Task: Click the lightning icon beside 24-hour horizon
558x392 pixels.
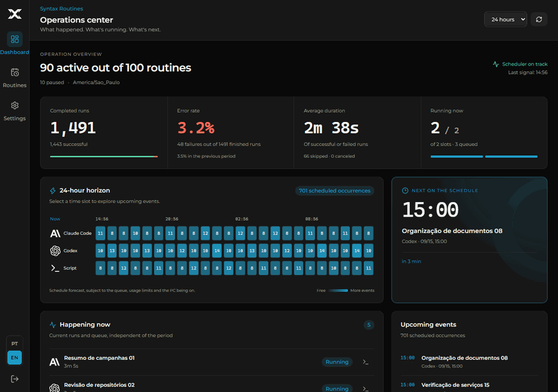Action: pyautogui.click(x=53, y=190)
